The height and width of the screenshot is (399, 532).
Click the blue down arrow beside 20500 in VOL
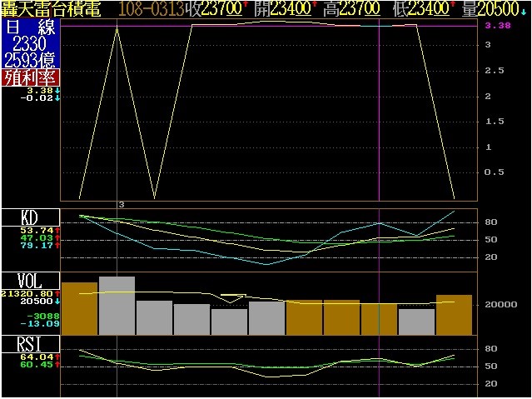[57, 302]
